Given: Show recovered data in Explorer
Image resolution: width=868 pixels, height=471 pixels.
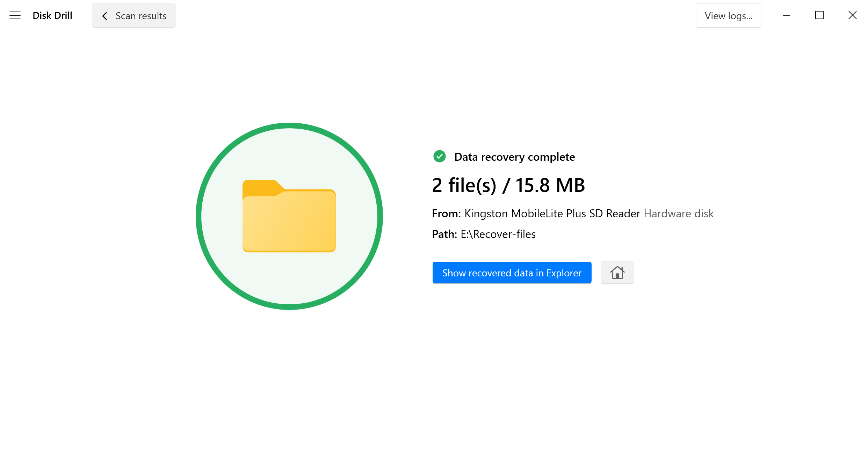Looking at the screenshot, I should (512, 273).
